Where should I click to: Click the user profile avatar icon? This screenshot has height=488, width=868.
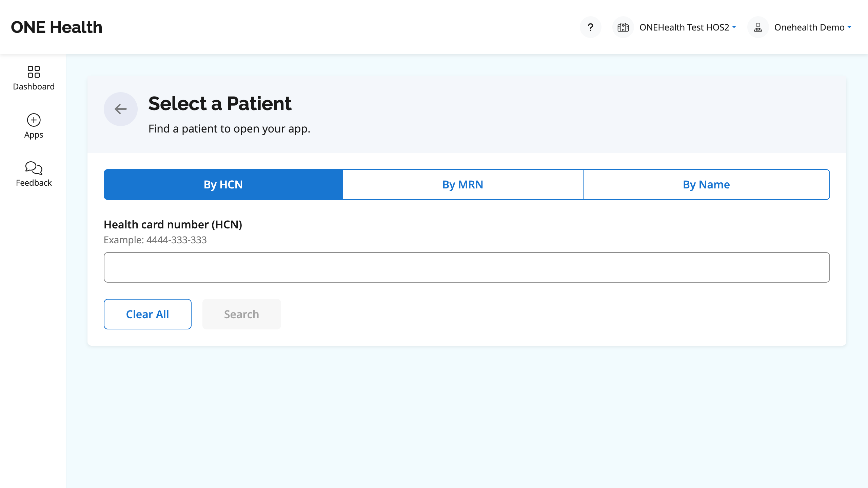click(x=758, y=27)
